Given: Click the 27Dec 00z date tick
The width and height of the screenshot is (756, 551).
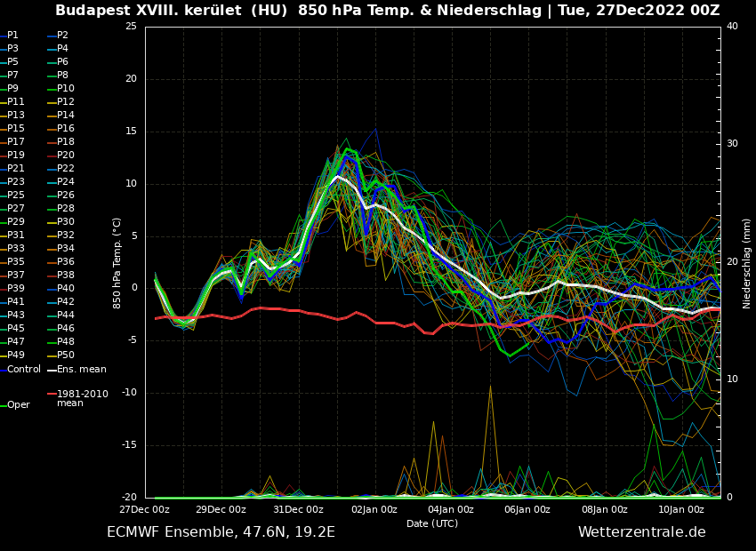Looking at the screenshot, I should click(x=145, y=509).
